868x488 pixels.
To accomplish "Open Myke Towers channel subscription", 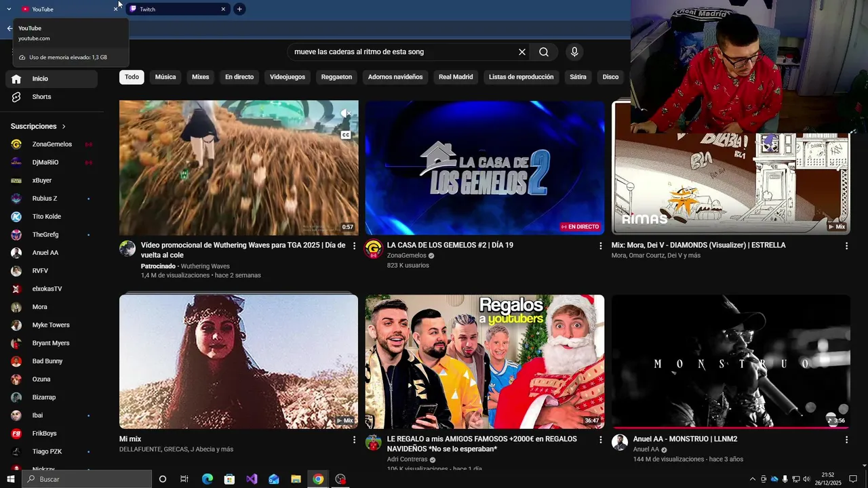I will tap(52, 325).
